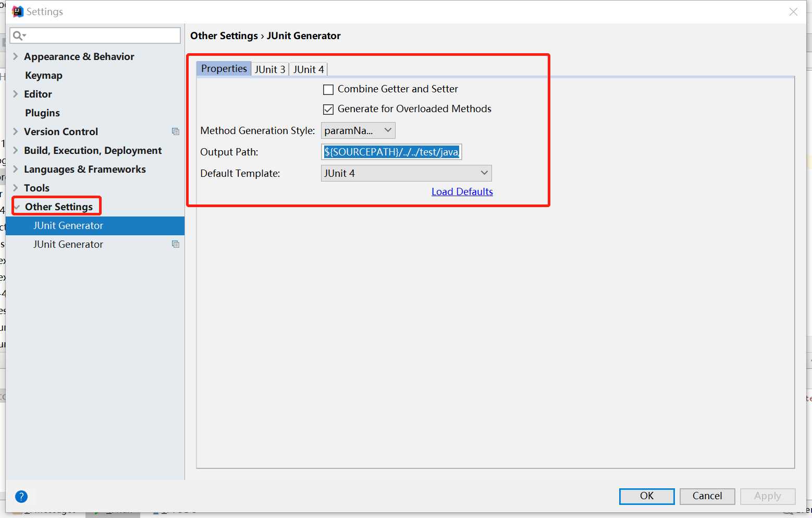This screenshot has height=518, width=812.
Task: Click the IntelliJ icon in Settings title bar
Action: point(18,11)
